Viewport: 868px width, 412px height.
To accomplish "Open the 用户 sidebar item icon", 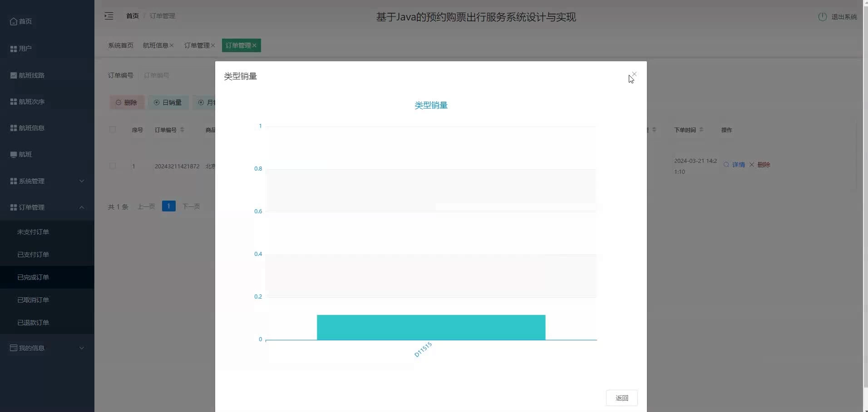I will tap(14, 49).
